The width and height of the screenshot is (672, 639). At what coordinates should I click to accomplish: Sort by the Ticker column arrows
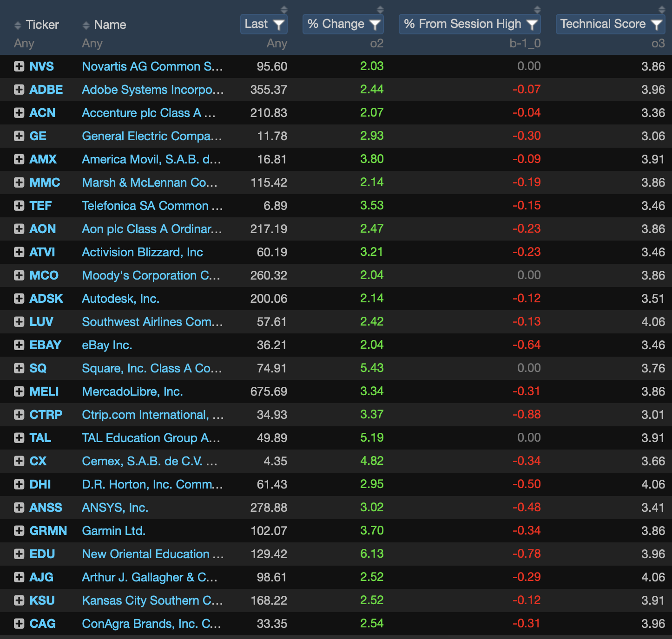click(18, 25)
